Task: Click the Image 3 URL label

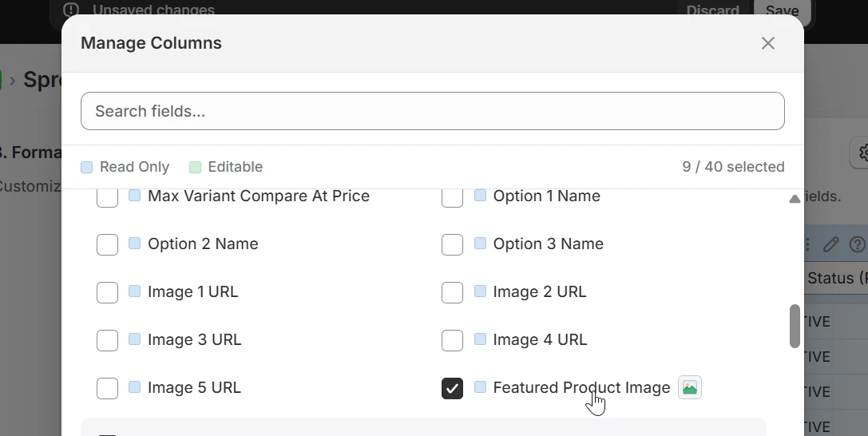Action: (194, 339)
